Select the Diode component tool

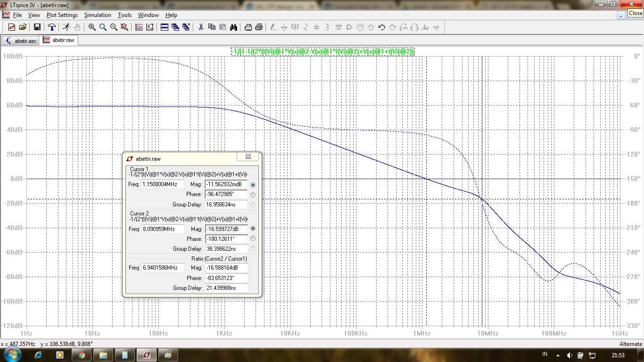click(339, 27)
